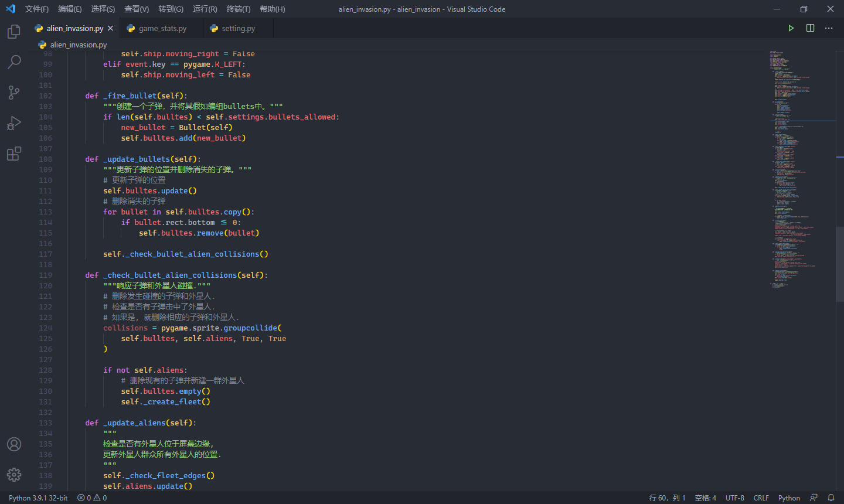The height and width of the screenshot is (504, 844).
Task: Click 'for bullet in self.bulltes.copy():' line
Action: point(179,212)
